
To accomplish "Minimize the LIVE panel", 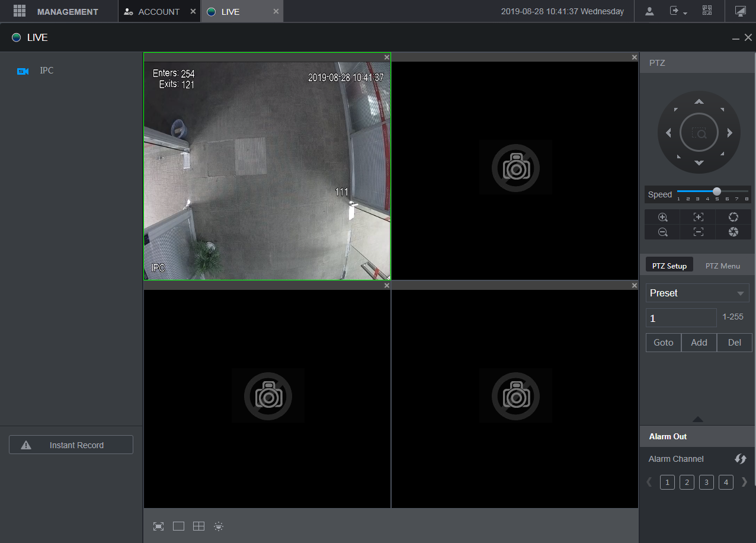I will click(x=736, y=39).
